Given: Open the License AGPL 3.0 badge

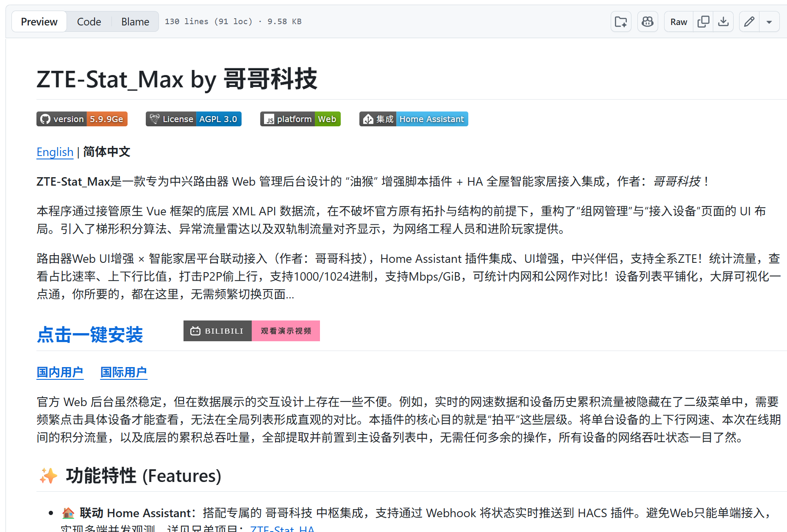Looking at the screenshot, I should tap(194, 119).
